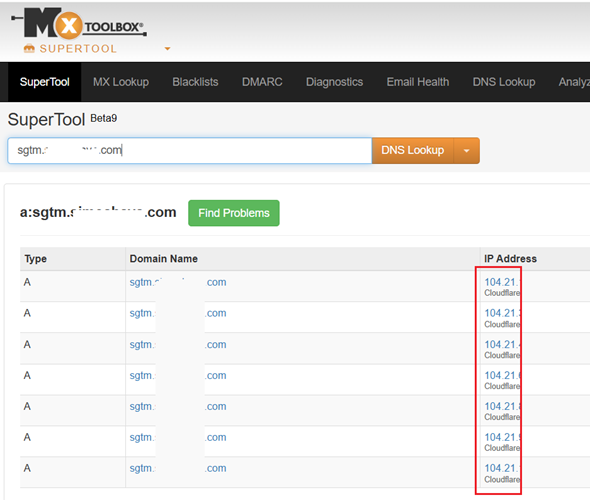Image resolution: width=590 pixels, height=500 pixels.
Task: Switch to the Diagnostics tab
Action: pos(335,82)
